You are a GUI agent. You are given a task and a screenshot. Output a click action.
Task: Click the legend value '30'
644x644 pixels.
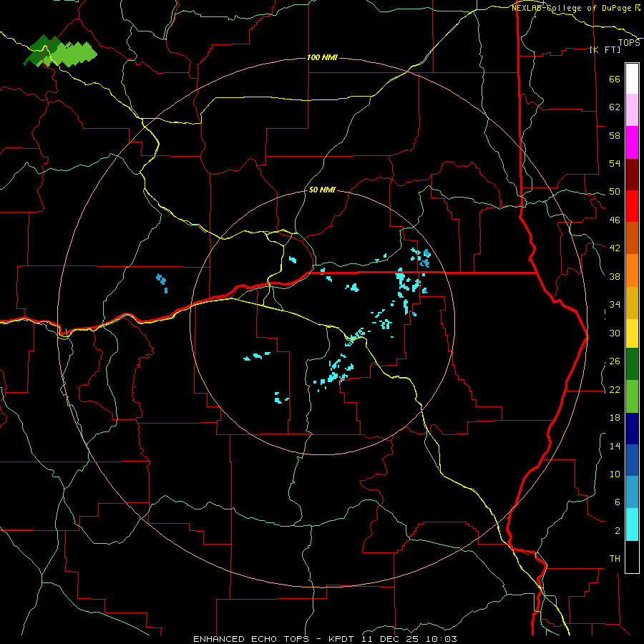pos(615,333)
